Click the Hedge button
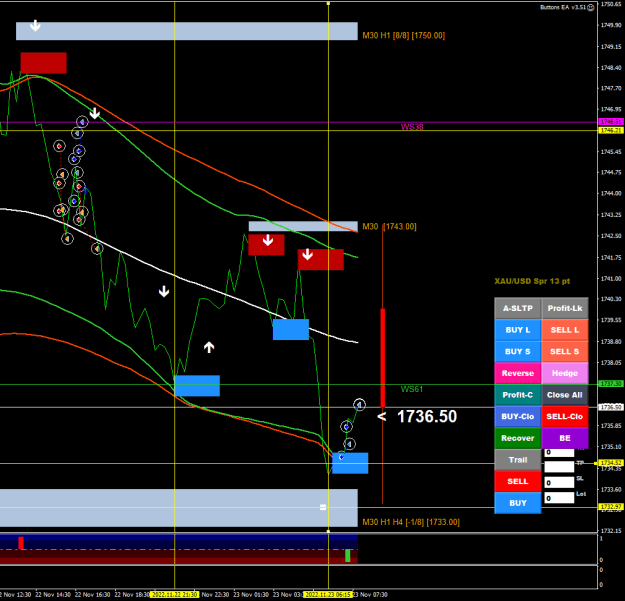The width and height of the screenshot is (625, 601). point(565,373)
